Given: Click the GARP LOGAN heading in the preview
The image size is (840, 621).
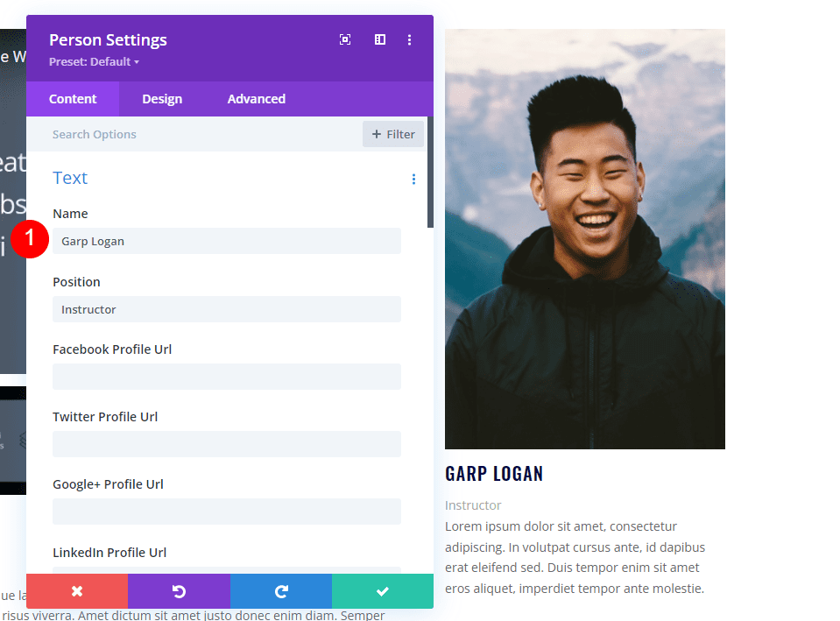Looking at the screenshot, I should pyautogui.click(x=494, y=474).
